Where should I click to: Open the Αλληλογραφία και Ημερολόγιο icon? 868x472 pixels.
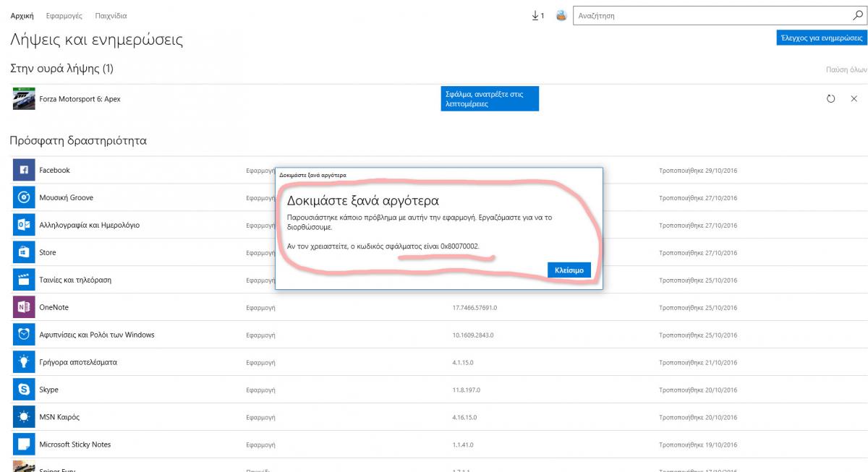[x=24, y=226]
